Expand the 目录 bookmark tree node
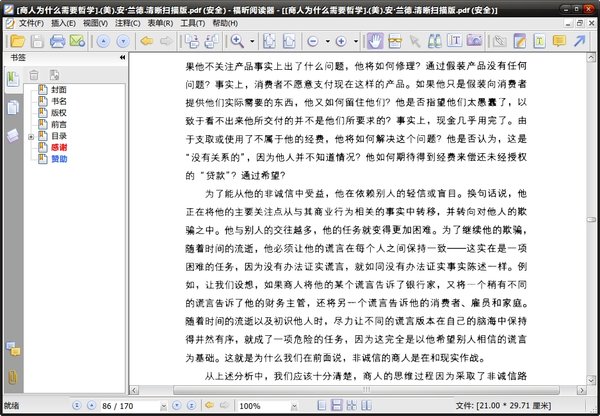Image resolution: width=600 pixels, height=416 pixels. [32, 136]
